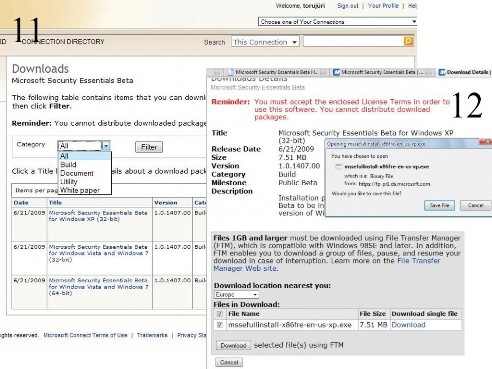The height and width of the screenshot is (369, 492).
Task: Open the 'This Connection' search scope dropdown
Action: tap(265, 42)
